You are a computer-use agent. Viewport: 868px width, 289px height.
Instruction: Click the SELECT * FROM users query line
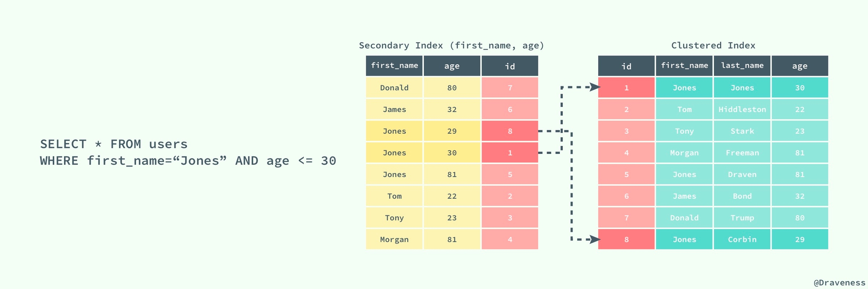tap(114, 144)
